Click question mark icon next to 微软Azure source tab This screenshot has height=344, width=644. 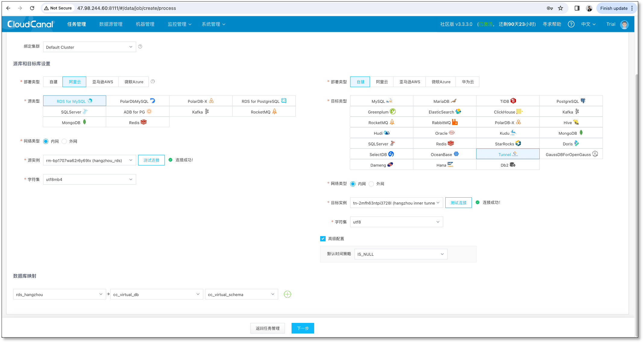pyautogui.click(x=153, y=82)
